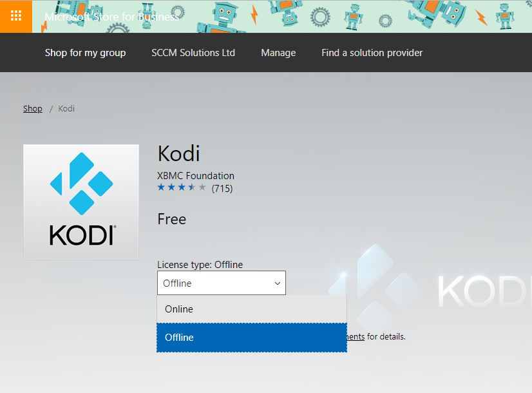Expand the Offline combo box chevron

pyautogui.click(x=277, y=283)
